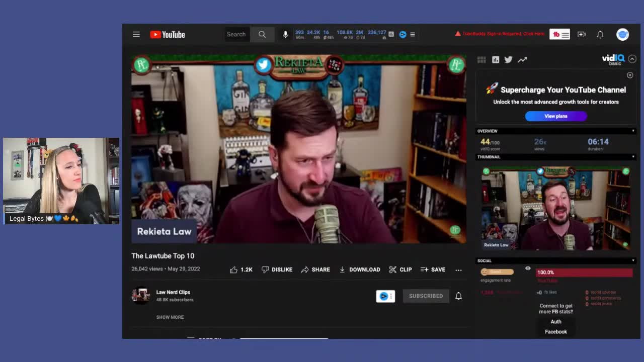The image size is (644, 362).
Task: Click the video title The Lawtube Top 10
Action: (x=163, y=256)
